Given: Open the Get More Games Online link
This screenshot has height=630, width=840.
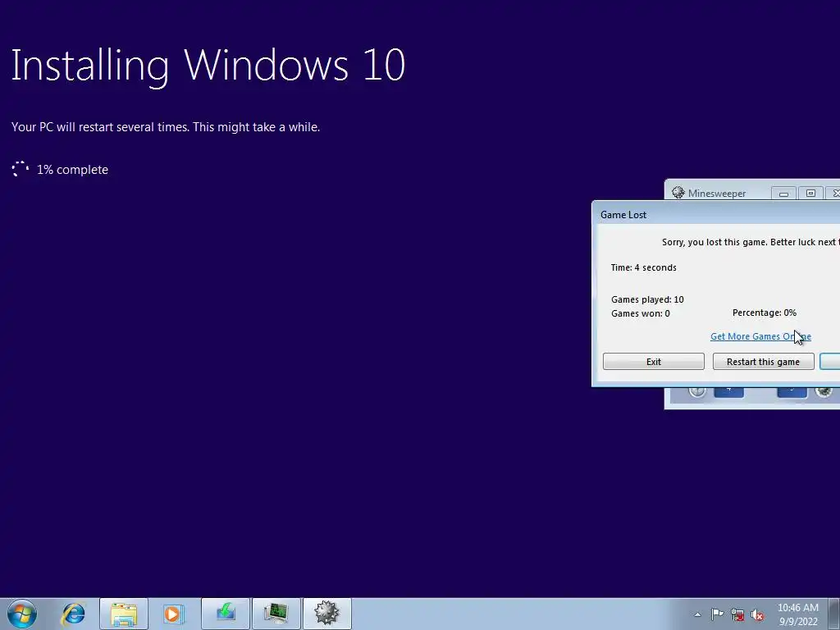Looking at the screenshot, I should tap(760, 336).
